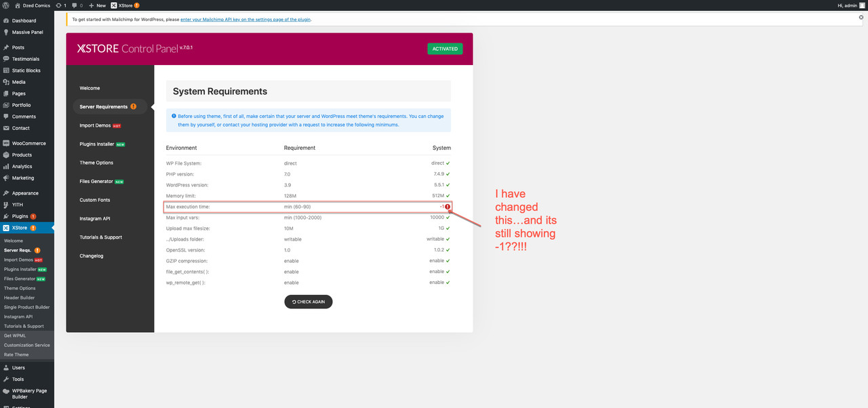Click the WordPress logo in admin bar

pos(6,5)
